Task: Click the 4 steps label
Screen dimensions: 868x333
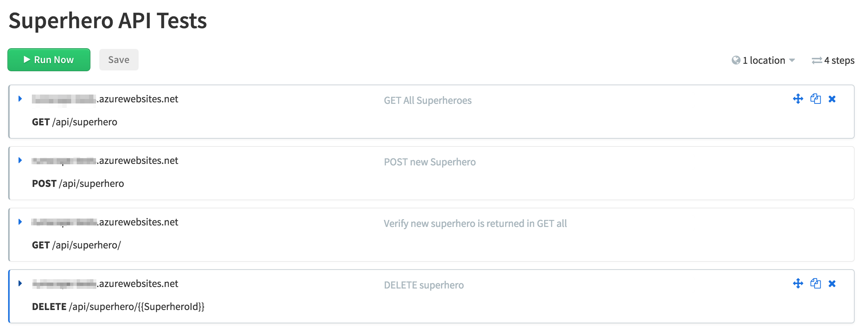Action: (x=839, y=60)
